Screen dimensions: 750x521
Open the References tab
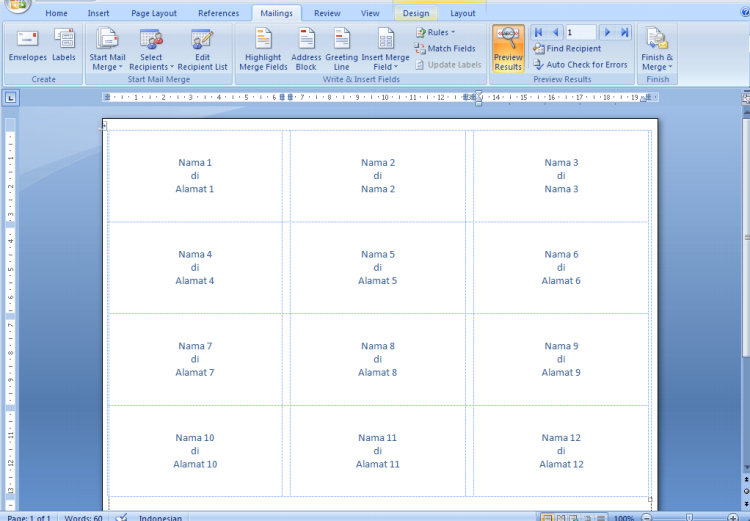click(x=219, y=13)
